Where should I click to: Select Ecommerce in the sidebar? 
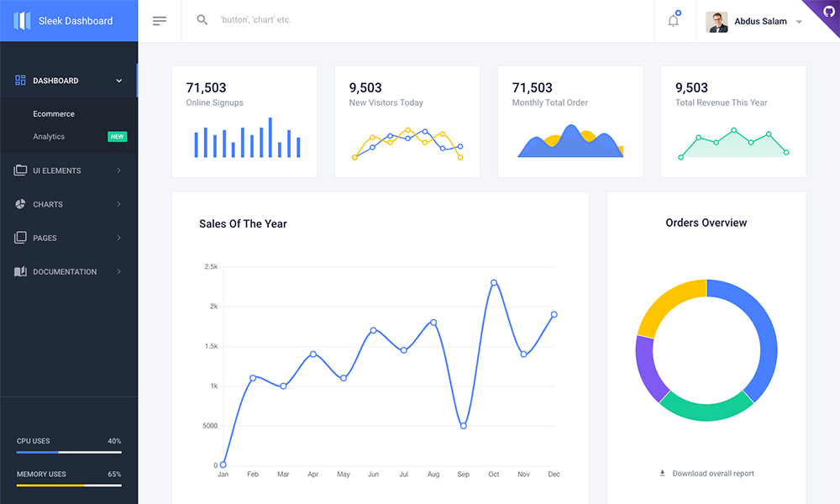tap(54, 113)
